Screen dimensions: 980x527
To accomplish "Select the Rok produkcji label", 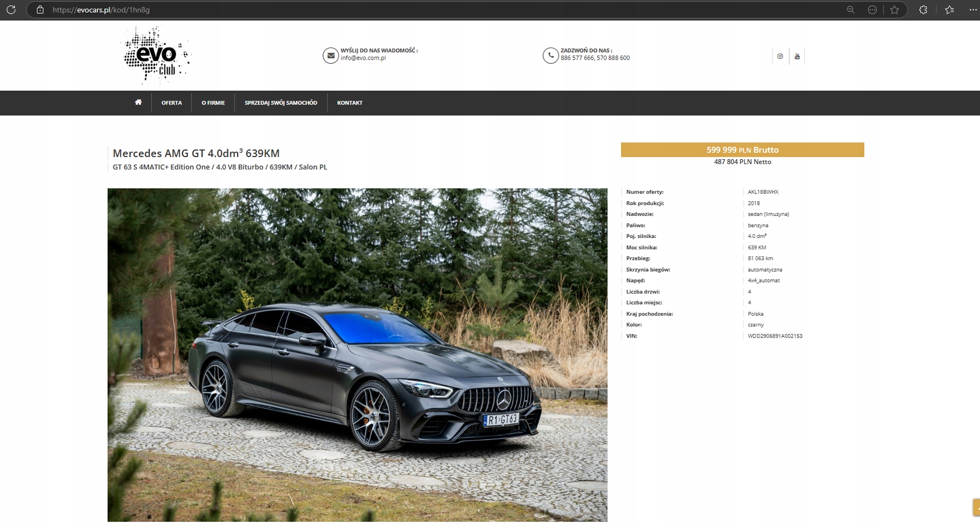I will (x=645, y=203).
